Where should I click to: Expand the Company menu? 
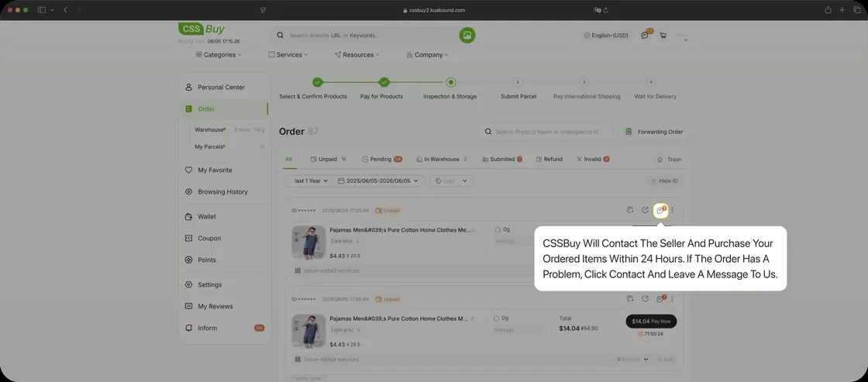point(427,55)
